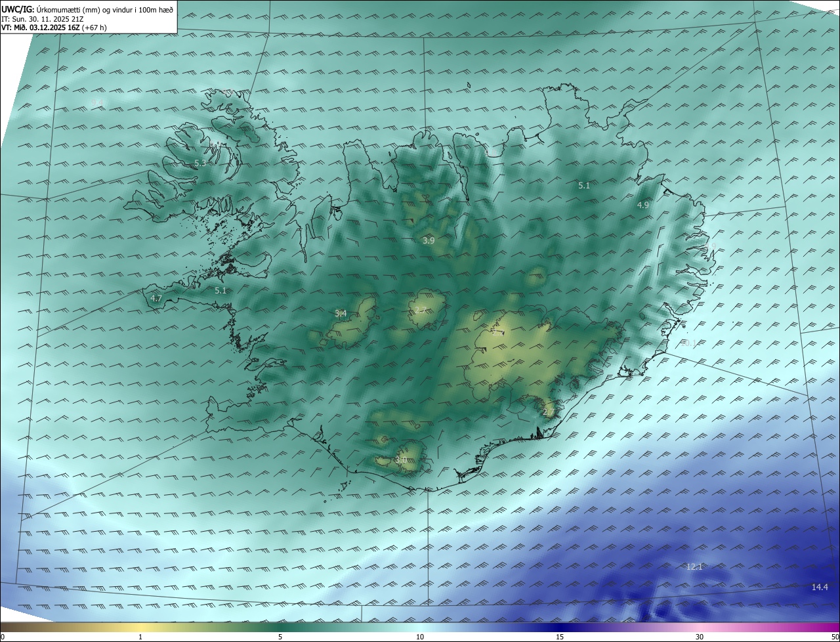The width and height of the screenshot is (840, 642).
Task: Click the faint 9.9 value at the east coast
Action: 710,246
